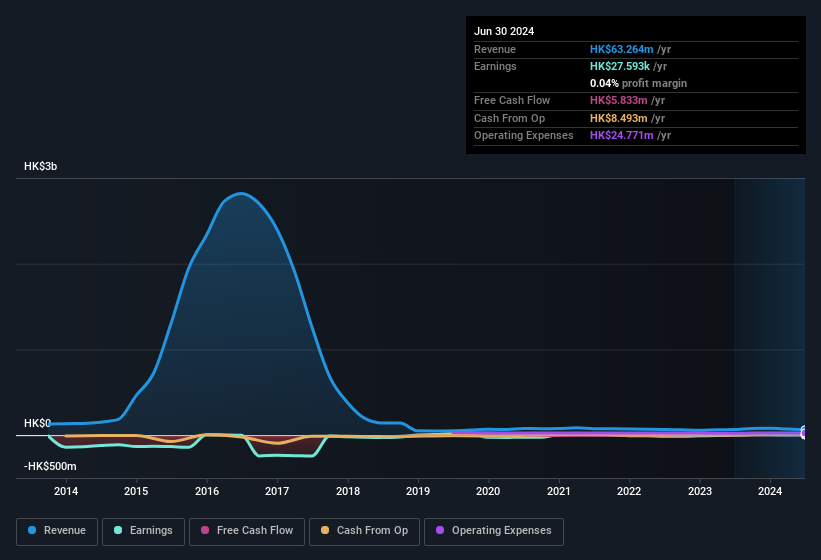This screenshot has height=560, width=821.
Task: Click the Free Cash Flow tooltip label
Action: pyautogui.click(x=512, y=100)
